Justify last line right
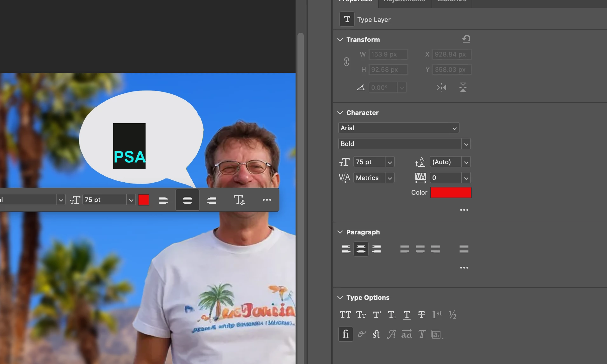The width and height of the screenshot is (607, 364). (x=435, y=249)
